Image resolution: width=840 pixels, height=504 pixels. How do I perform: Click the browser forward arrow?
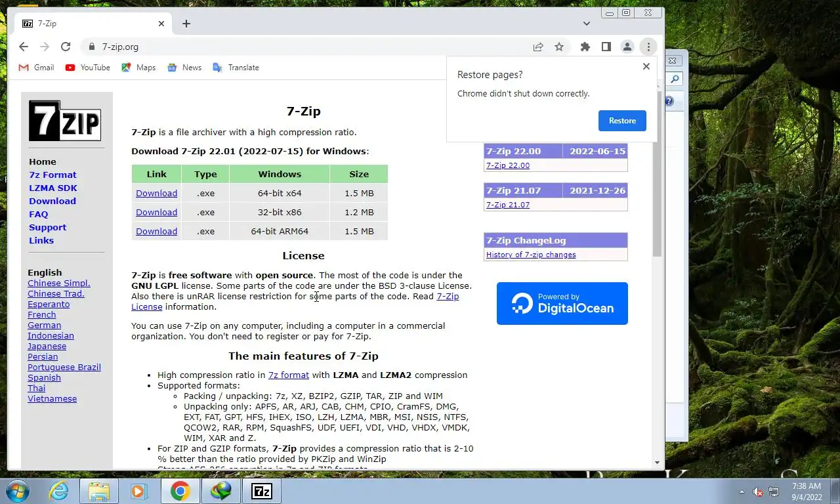point(45,47)
